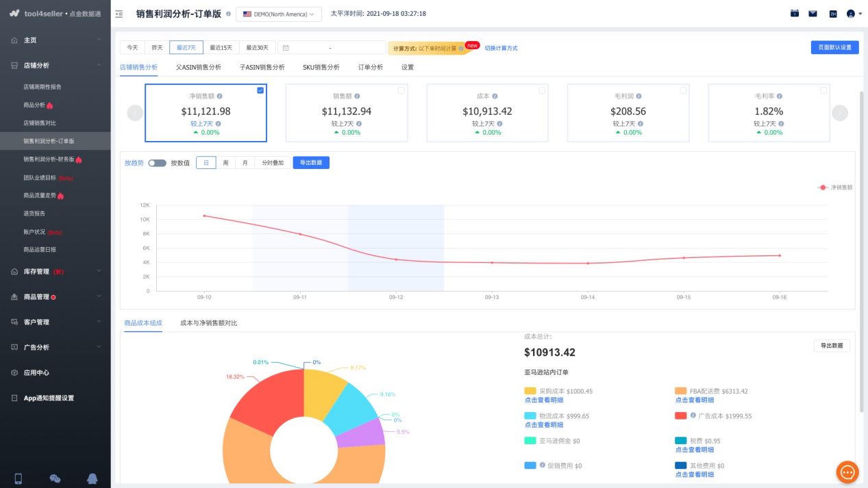The image size is (868, 488).
Task: Click the 采购成本 yellow color swatch
Action: coord(530,391)
